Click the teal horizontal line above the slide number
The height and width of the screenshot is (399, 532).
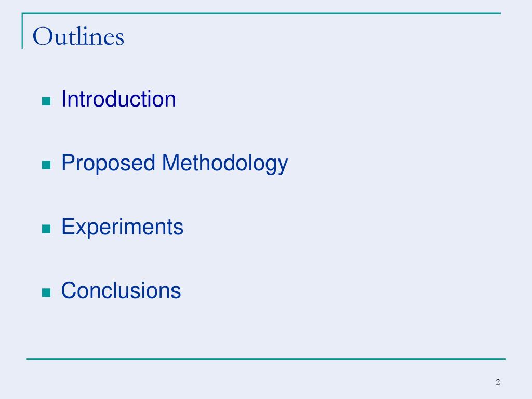tap(266, 358)
